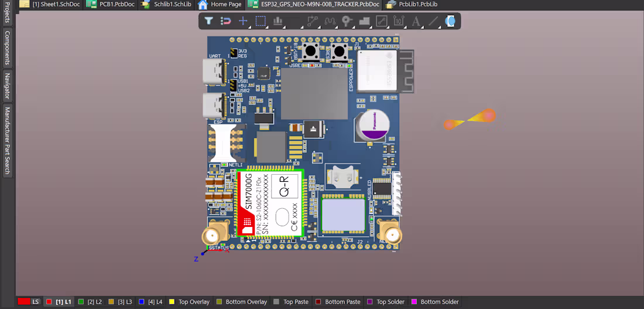Select the Move Objects cross tool

[243, 21]
